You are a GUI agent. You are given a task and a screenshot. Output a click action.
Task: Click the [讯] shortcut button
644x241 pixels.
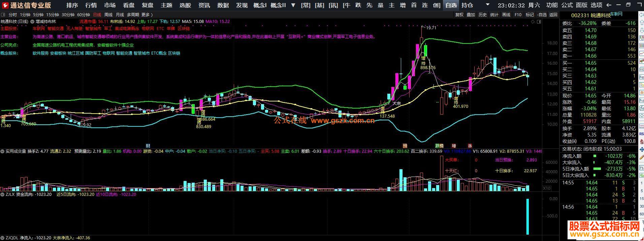pos(333,5)
